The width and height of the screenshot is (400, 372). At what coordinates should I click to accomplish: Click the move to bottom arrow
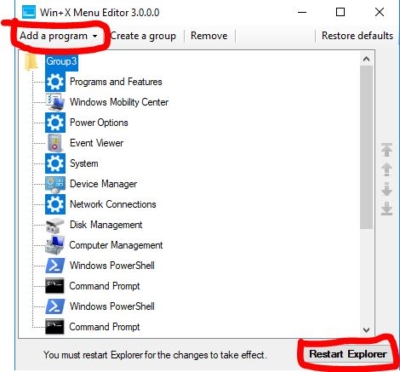(387, 208)
